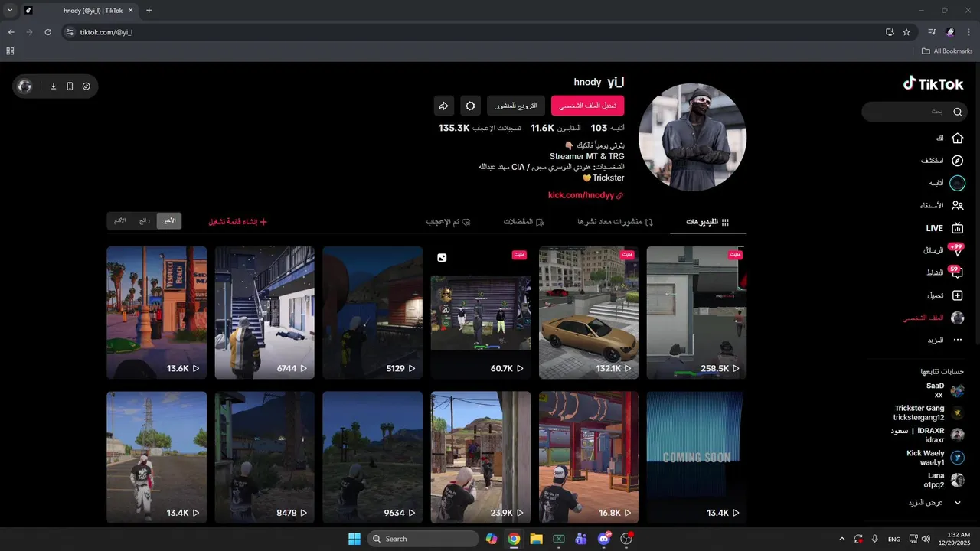Open the Trickster Gang account
This screenshot has height=551, width=980.
929,413
